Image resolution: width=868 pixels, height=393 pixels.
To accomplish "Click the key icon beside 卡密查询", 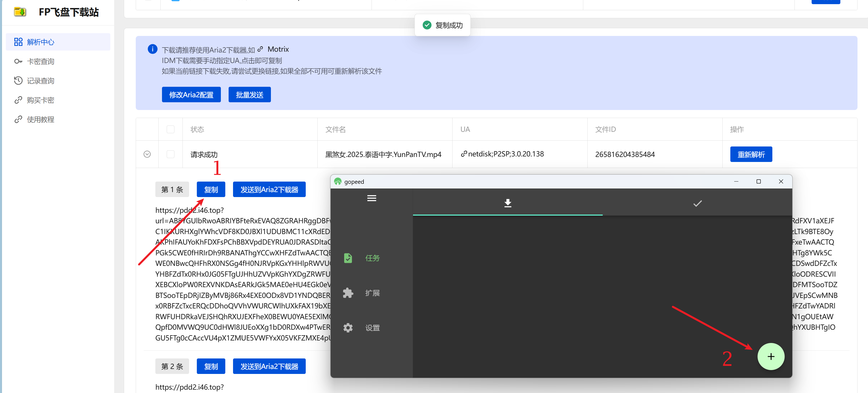I will tap(18, 61).
